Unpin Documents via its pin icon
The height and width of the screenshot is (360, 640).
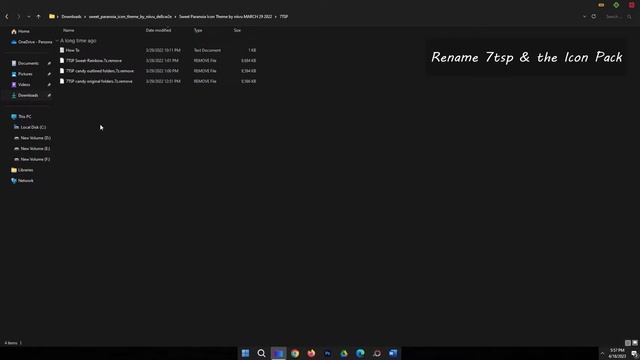(x=49, y=63)
